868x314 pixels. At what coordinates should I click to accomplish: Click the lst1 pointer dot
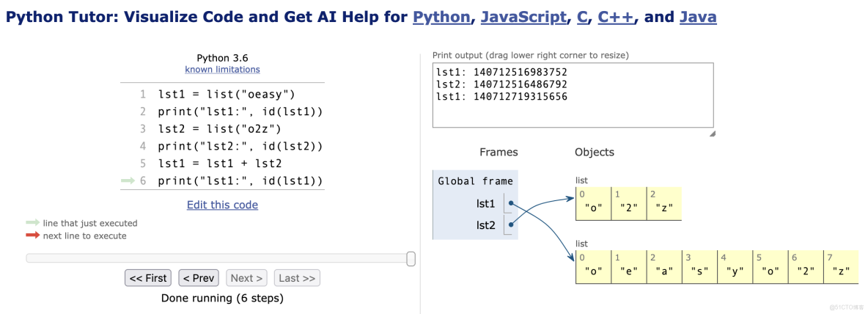coord(510,203)
